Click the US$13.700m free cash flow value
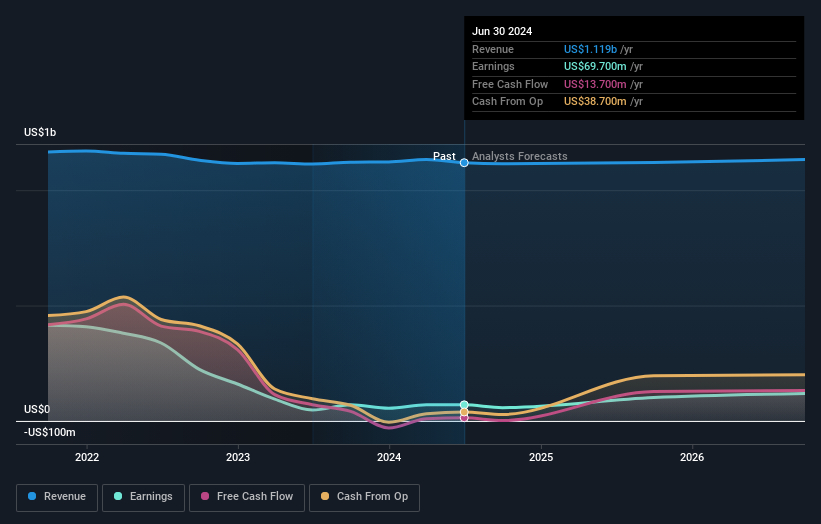Viewport: 821px width, 524px height. tap(595, 84)
